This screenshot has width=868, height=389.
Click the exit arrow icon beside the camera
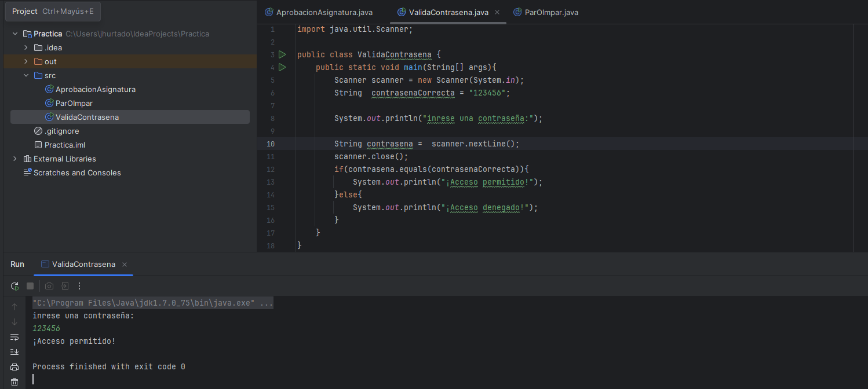(65, 286)
